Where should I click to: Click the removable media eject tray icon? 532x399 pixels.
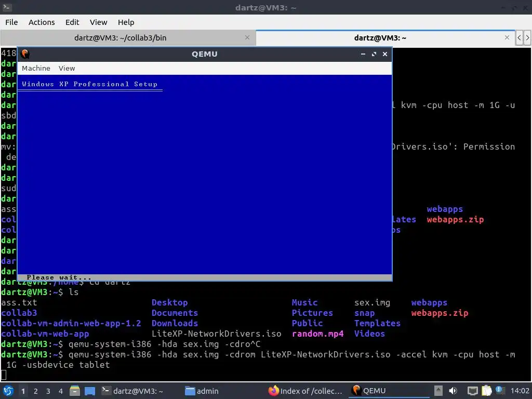pyautogui.click(x=438, y=391)
